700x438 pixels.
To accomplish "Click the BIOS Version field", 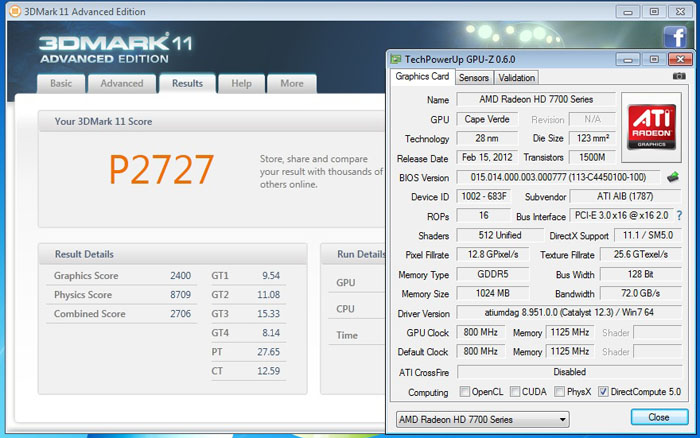I will [558, 177].
